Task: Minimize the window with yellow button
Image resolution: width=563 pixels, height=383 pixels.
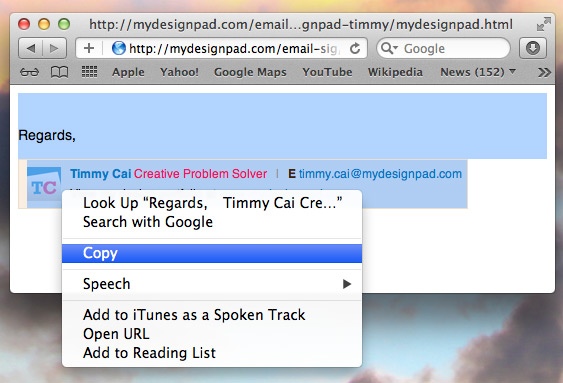Action: click(x=44, y=24)
